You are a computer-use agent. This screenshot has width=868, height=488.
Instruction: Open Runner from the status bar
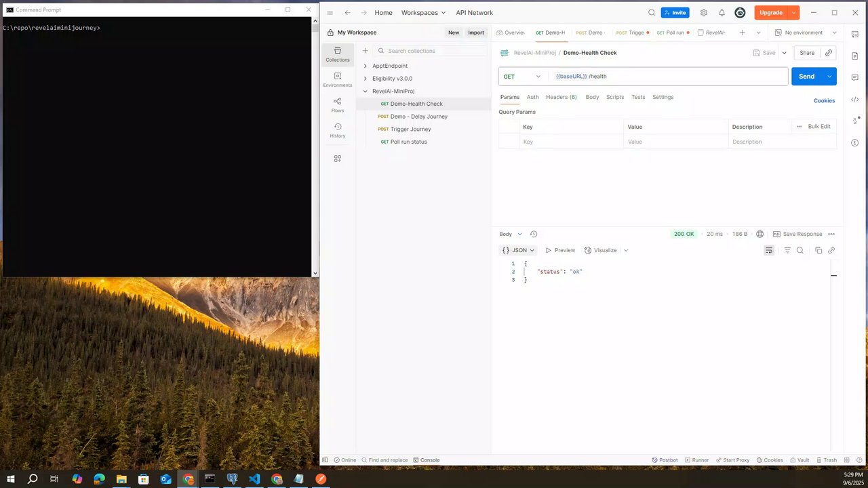[x=696, y=460]
